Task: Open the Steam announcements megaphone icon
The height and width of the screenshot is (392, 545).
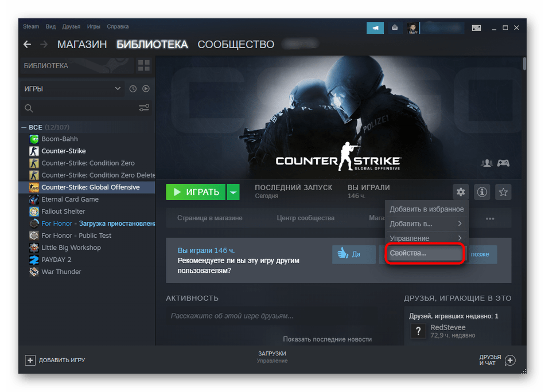Action: [375, 27]
